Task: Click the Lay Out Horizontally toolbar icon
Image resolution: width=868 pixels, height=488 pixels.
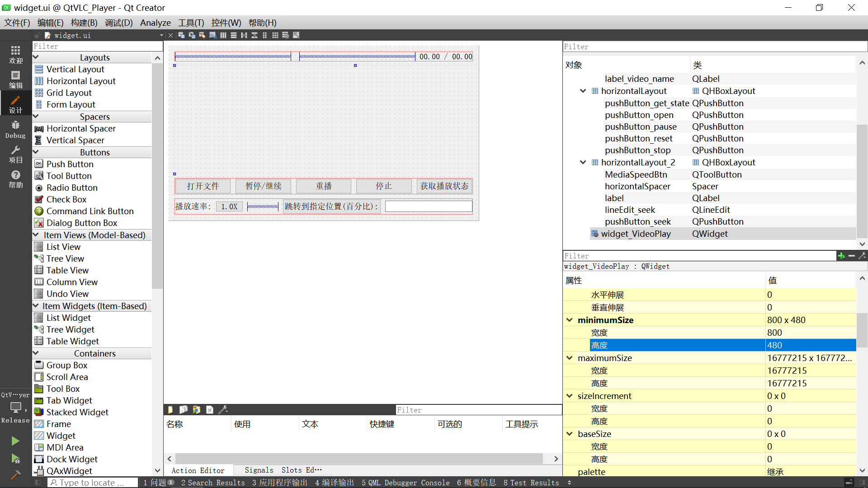Action: [223, 35]
